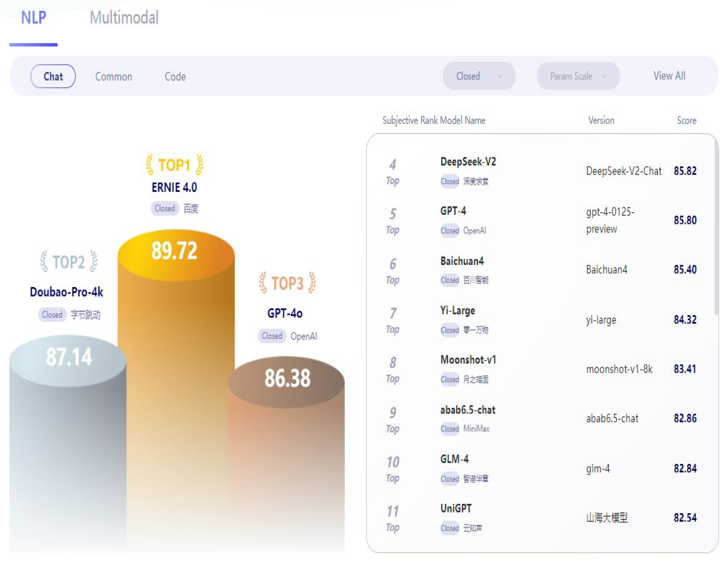Switch to the Multimodal tab

(124, 17)
